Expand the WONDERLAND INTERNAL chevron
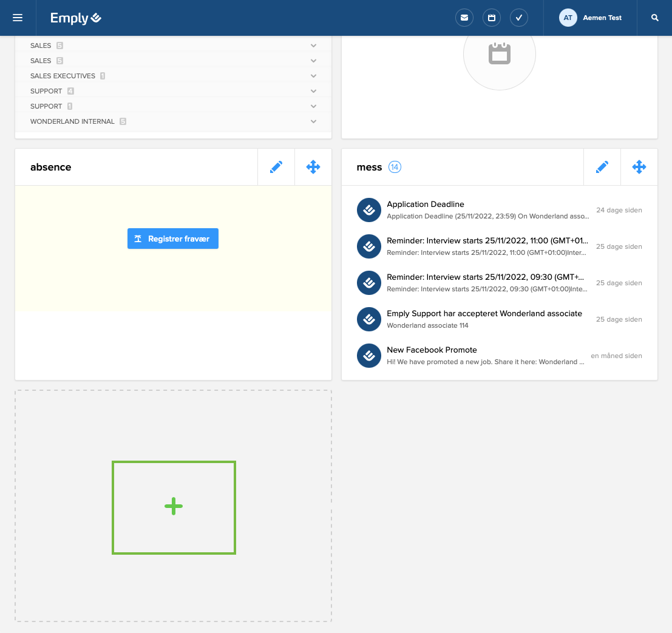 [x=313, y=121]
